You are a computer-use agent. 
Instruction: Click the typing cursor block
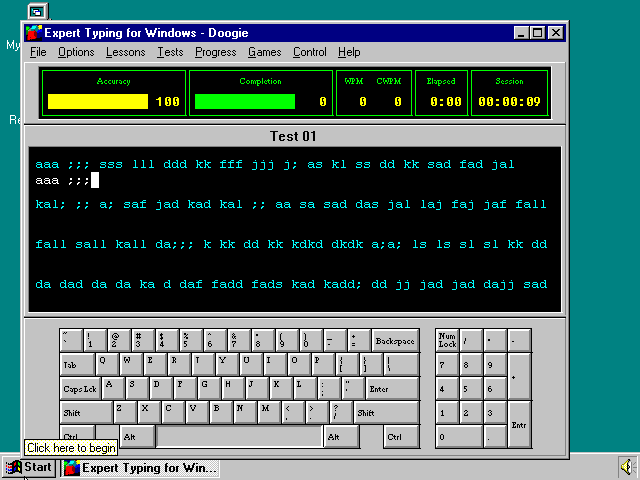point(95,180)
